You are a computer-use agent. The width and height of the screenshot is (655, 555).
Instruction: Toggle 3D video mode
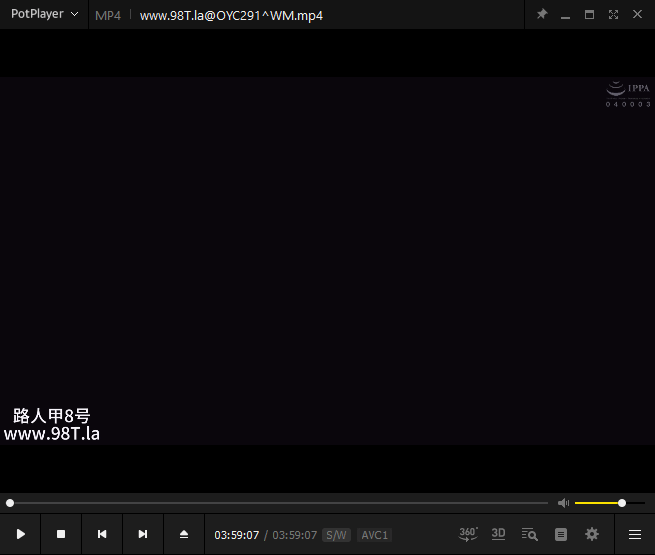coord(498,534)
